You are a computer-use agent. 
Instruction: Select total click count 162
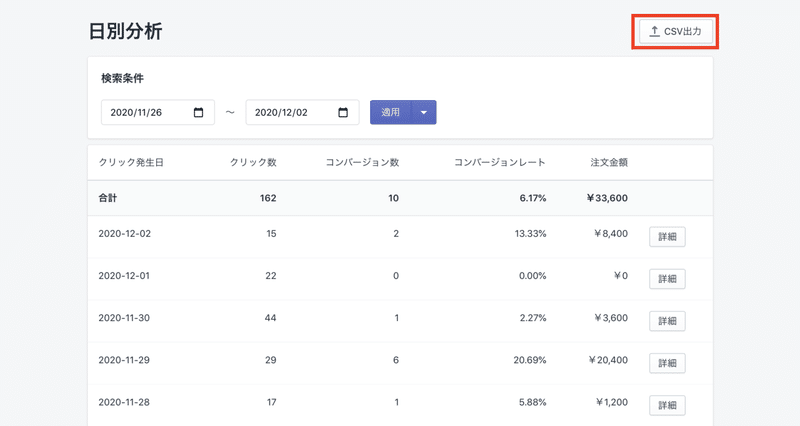point(268,198)
